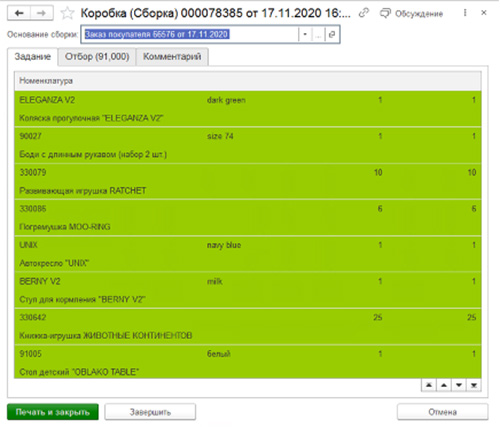
Task: Select the 91005 item code
Action: point(30,354)
